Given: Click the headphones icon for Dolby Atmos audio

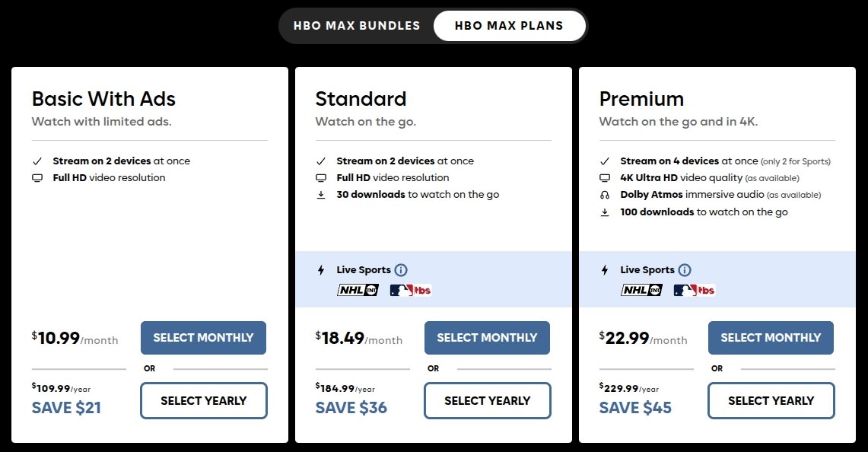Looking at the screenshot, I should point(605,194).
